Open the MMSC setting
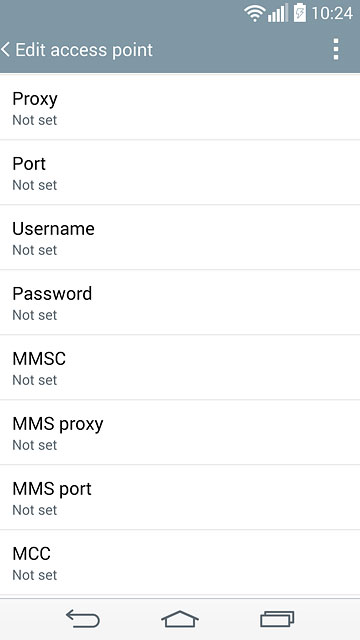360x640 pixels. pos(180,367)
